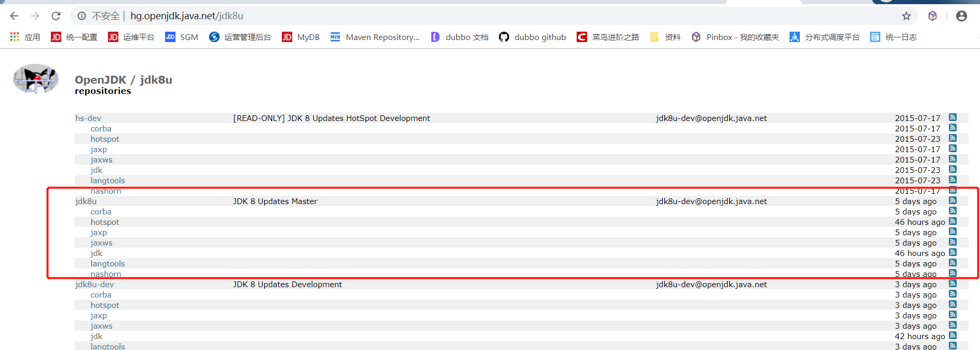980x350 pixels.
Task: Open RSS feed icon for jdk8u jdk row
Action: coord(952,252)
